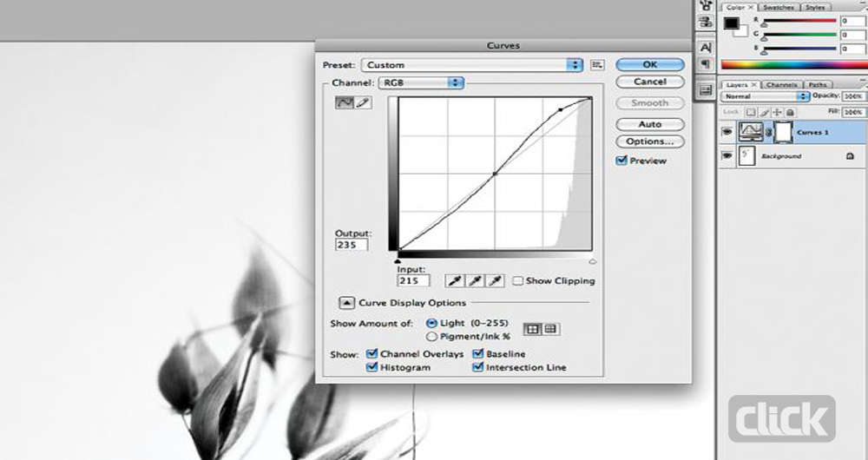Open the Preset dropdown showing Custom
Screen dimensions: 868x460
[472, 65]
